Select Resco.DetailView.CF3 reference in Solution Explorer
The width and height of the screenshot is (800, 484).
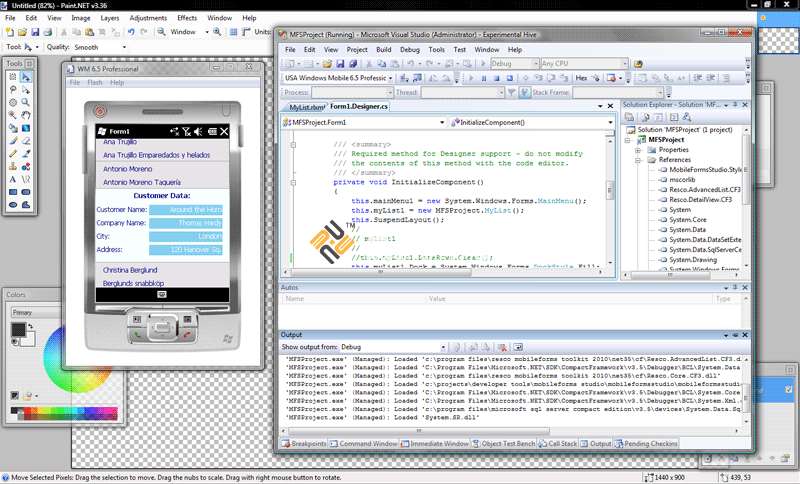700,200
